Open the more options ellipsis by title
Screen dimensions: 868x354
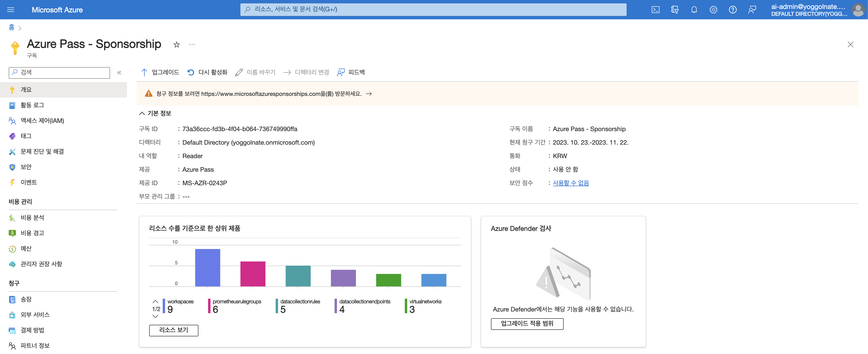coord(192,44)
